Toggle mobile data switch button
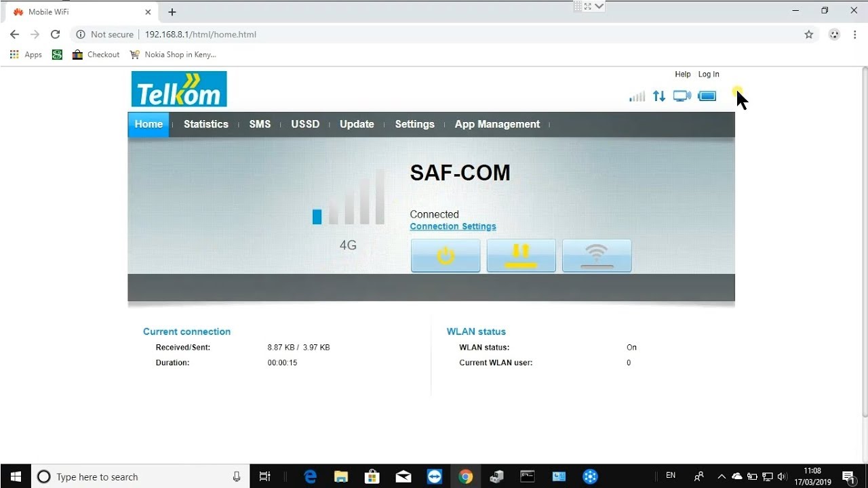This screenshot has height=488, width=868. point(521,256)
